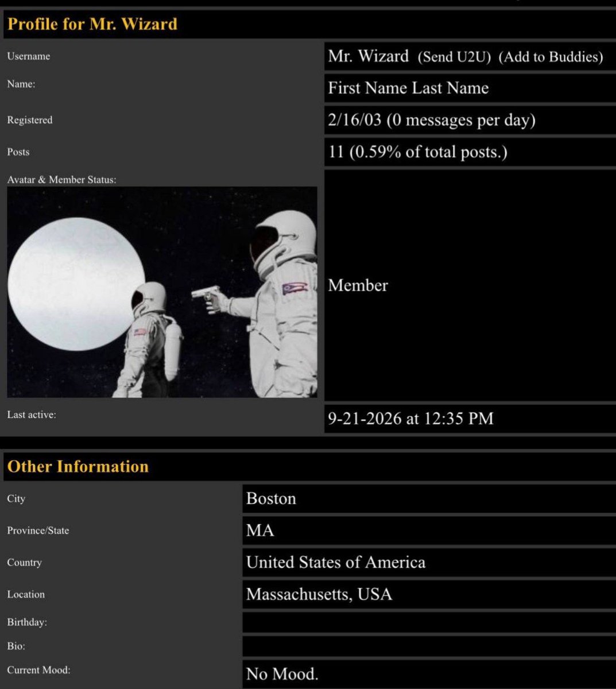Viewport: 616px width, 689px height.
Task: Click the registered date 2/16/03
Action: click(x=355, y=120)
